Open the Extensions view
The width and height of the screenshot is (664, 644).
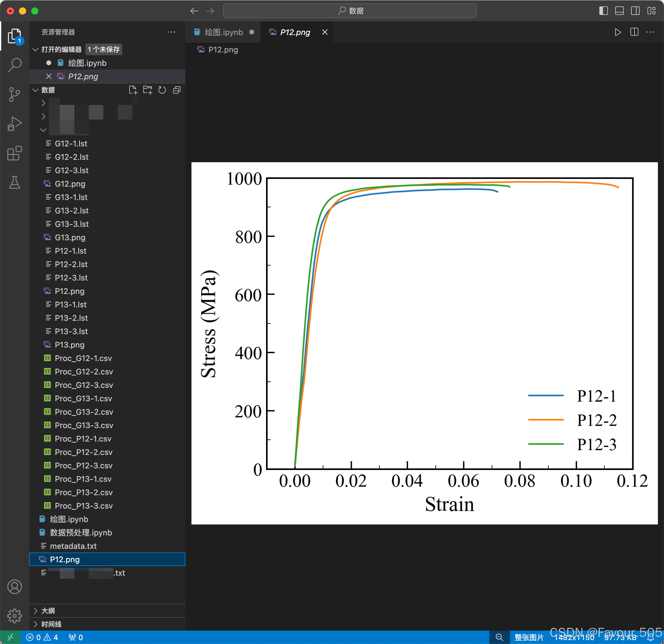click(15, 153)
